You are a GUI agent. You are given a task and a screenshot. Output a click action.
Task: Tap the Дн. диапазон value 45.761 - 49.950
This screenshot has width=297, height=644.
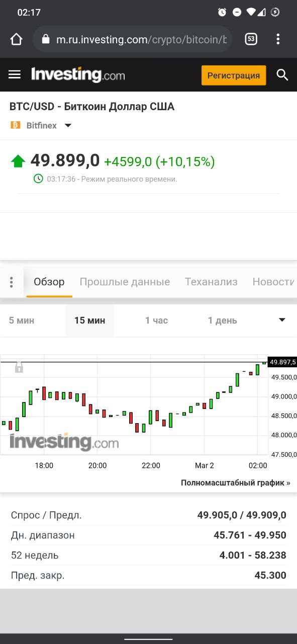(x=250, y=535)
